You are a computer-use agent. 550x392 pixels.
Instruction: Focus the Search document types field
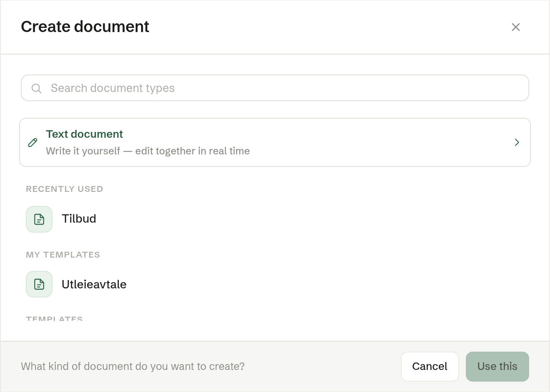275,88
